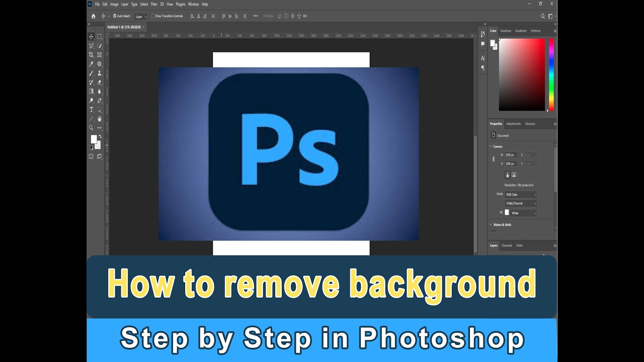Select the Hand tool

point(99,119)
